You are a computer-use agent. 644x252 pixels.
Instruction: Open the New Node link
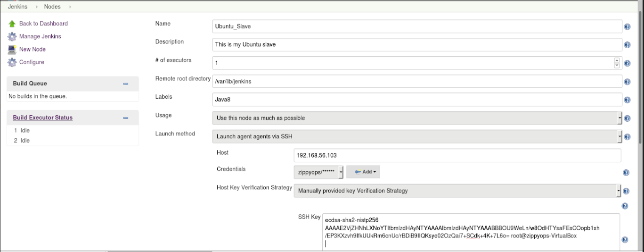point(33,49)
